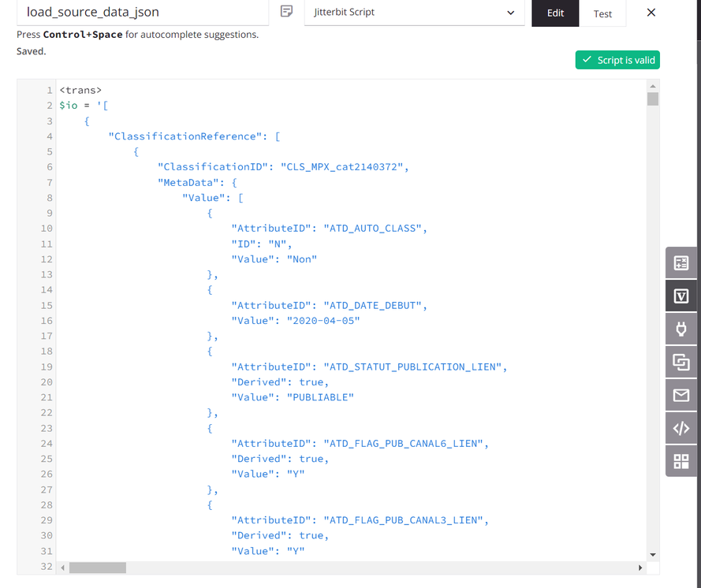
Task: Open the Plugins palette with the plug icon
Action: pyautogui.click(x=680, y=329)
